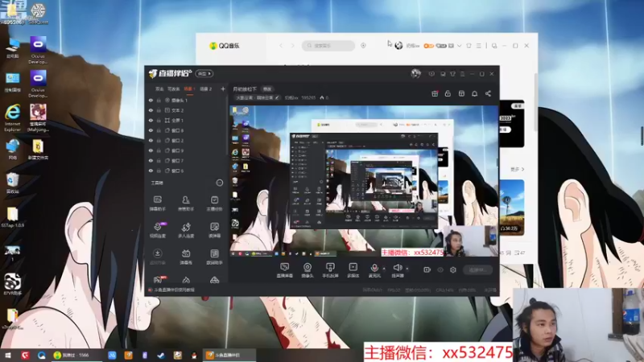This screenshot has width=644, height=362.
Task: Open Steam from the taskbar
Action: [x=161, y=355]
